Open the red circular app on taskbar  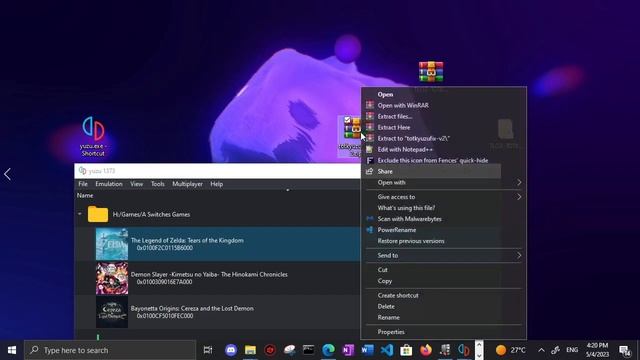pos(270,350)
